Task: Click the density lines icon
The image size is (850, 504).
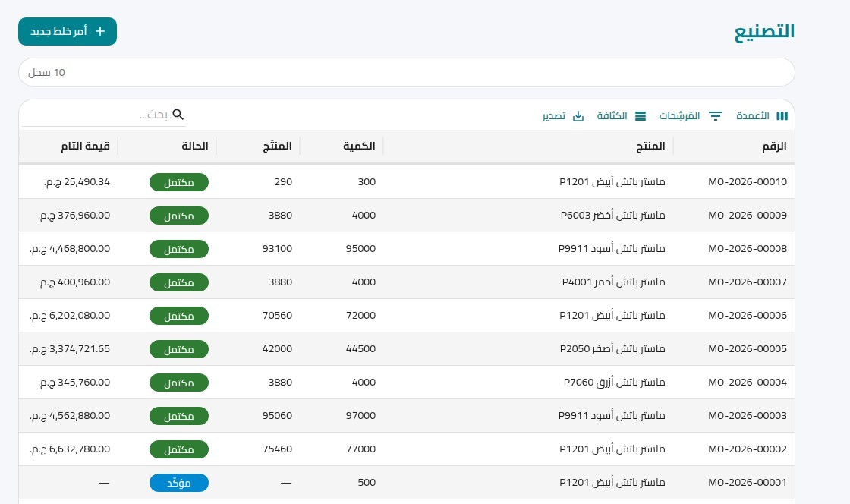Action: pyautogui.click(x=641, y=116)
